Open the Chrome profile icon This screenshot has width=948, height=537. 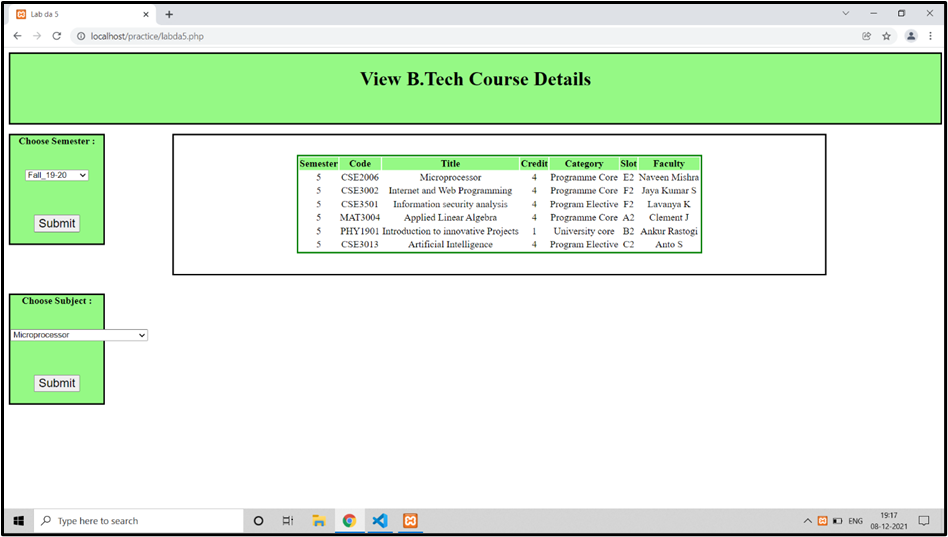[x=911, y=36]
